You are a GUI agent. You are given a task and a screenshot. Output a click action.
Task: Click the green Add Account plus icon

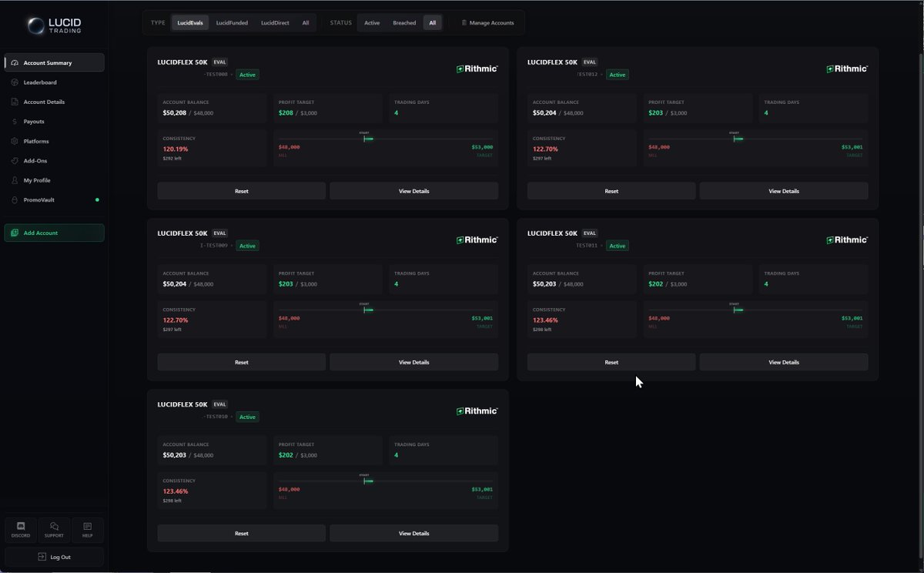click(x=15, y=233)
